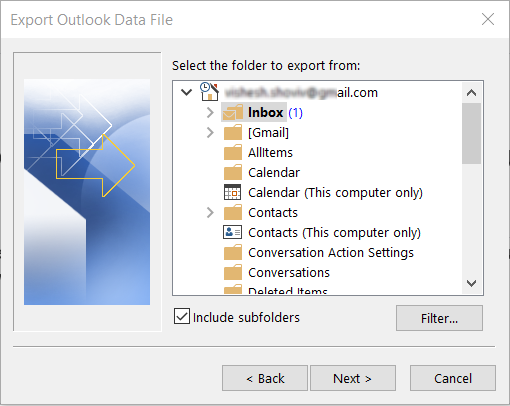Click the Conversation Action Settings folder icon

tap(233, 252)
